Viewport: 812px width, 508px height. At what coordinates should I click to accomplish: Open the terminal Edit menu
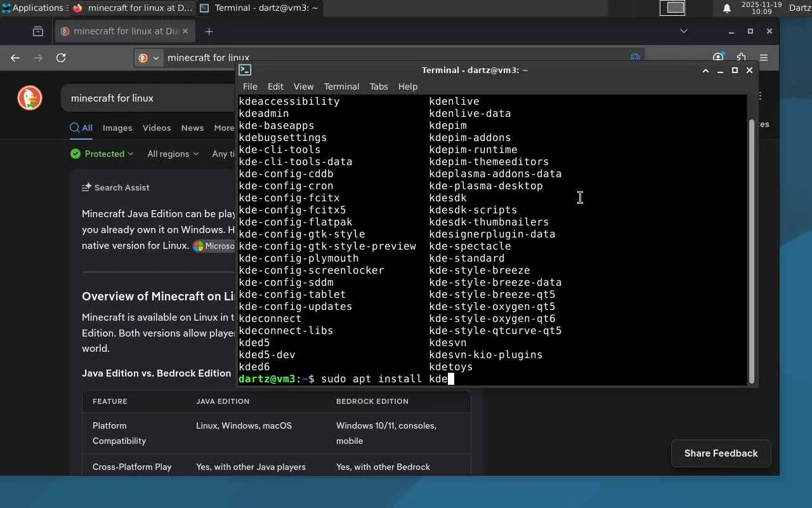(275, 86)
